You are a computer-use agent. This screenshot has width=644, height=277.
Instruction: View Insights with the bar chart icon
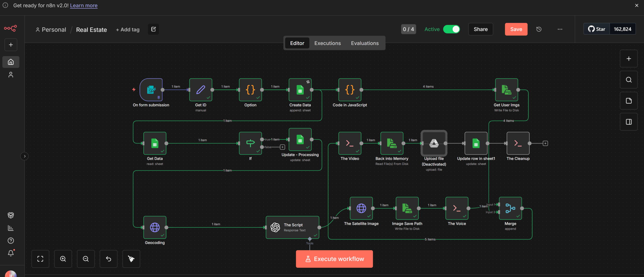tap(11, 228)
